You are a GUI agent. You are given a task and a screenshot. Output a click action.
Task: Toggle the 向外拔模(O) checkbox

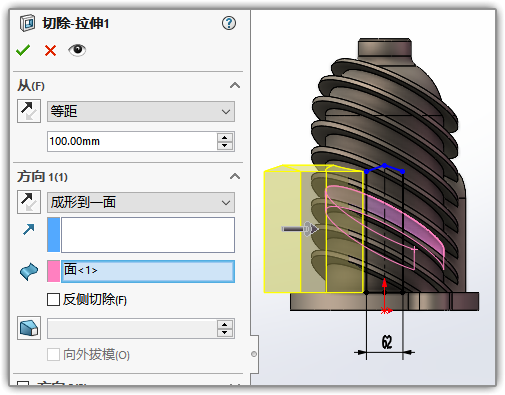[x=53, y=355]
